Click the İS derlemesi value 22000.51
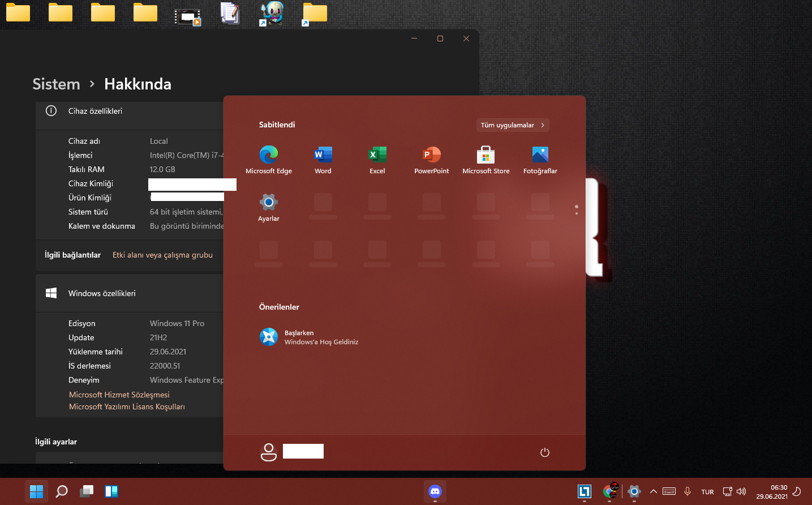The height and width of the screenshot is (505, 812). pyautogui.click(x=165, y=366)
